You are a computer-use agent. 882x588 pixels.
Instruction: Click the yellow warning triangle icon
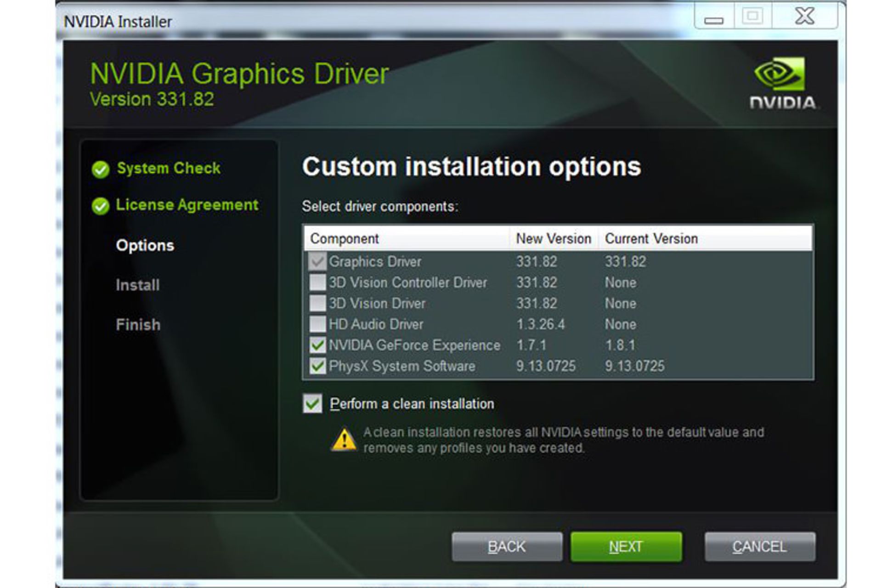click(344, 440)
